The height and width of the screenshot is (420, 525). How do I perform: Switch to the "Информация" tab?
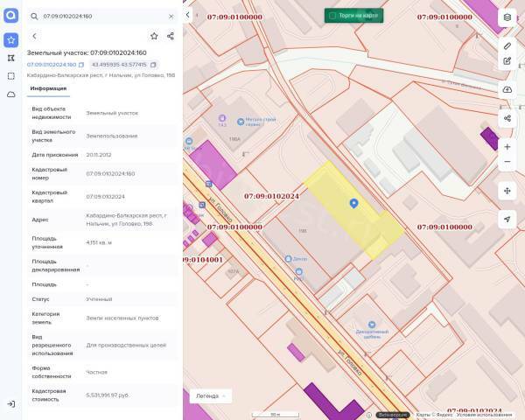[48, 88]
